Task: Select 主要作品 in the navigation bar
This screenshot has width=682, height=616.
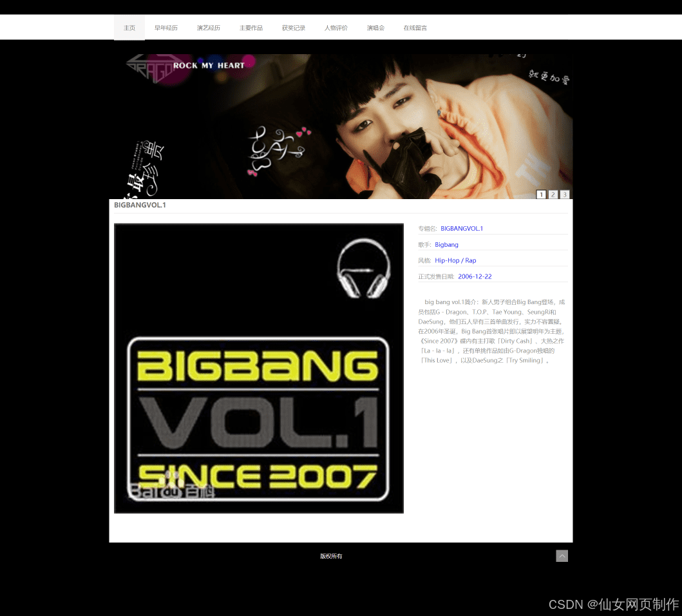Action: click(251, 28)
